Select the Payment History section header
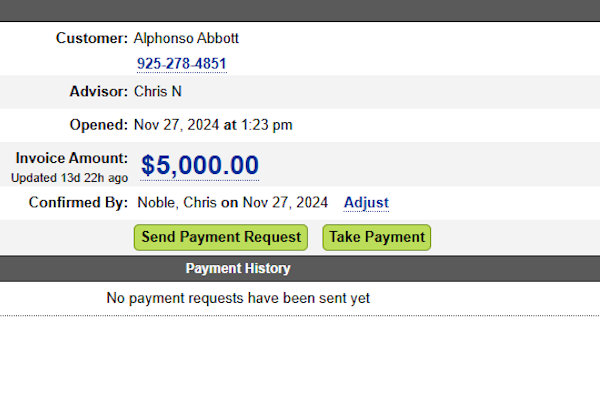The width and height of the screenshot is (600, 409). click(238, 268)
